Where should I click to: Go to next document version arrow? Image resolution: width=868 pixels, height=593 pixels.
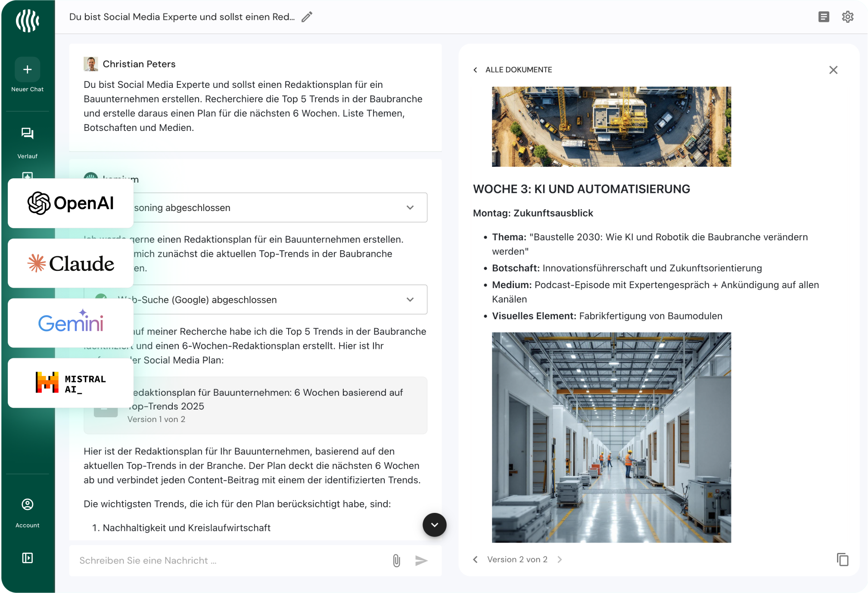coord(560,559)
